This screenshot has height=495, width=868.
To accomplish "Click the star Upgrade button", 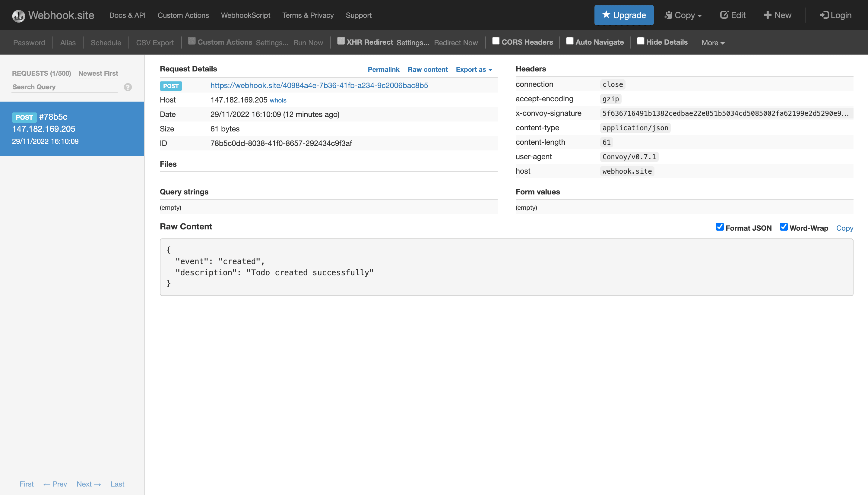I will click(x=624, y=15).
